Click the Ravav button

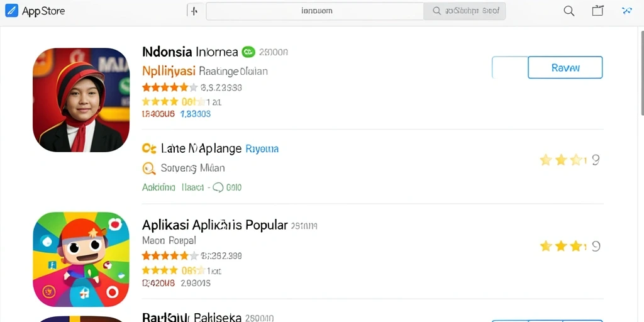[x=565, y=67]
